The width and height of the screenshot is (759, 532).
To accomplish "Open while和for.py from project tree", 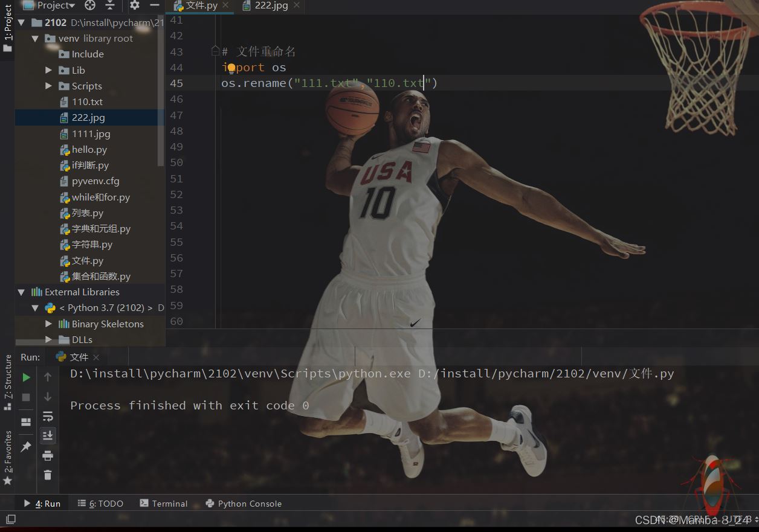I will pos(94,197).
